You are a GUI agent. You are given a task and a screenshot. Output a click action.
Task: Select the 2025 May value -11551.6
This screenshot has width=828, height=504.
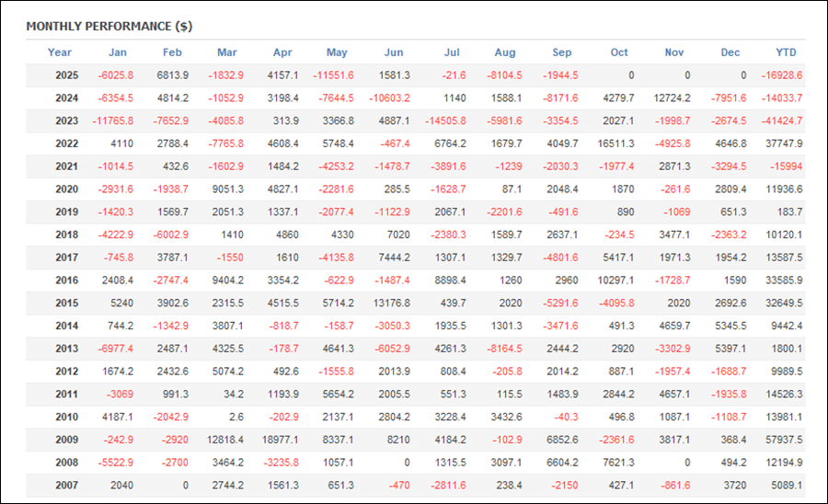pos(333,75)
